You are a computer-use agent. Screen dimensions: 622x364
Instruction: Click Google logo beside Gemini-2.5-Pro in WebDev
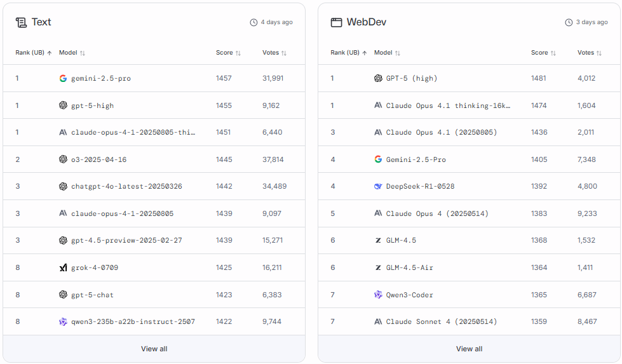pyautogui.click(x=378, y=159)
